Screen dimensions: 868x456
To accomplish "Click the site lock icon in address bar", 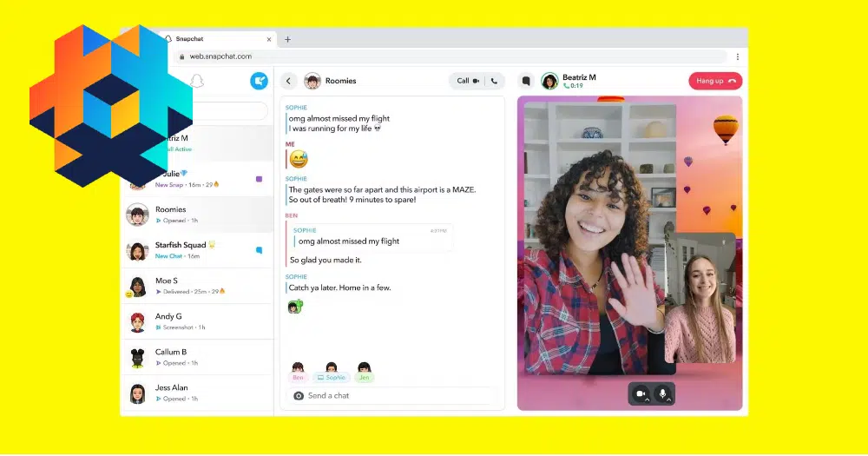I will click(x=181, y=56).
